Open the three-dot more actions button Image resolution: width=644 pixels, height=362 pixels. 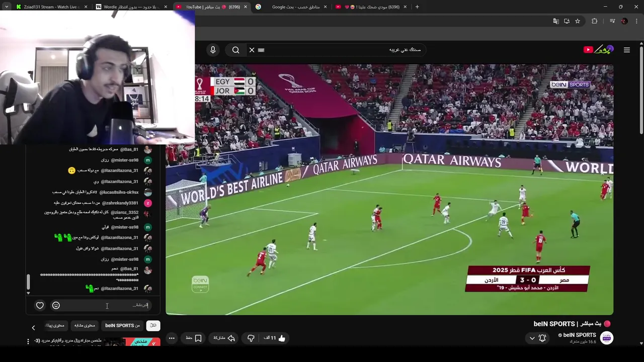click(x=172, y=338)
